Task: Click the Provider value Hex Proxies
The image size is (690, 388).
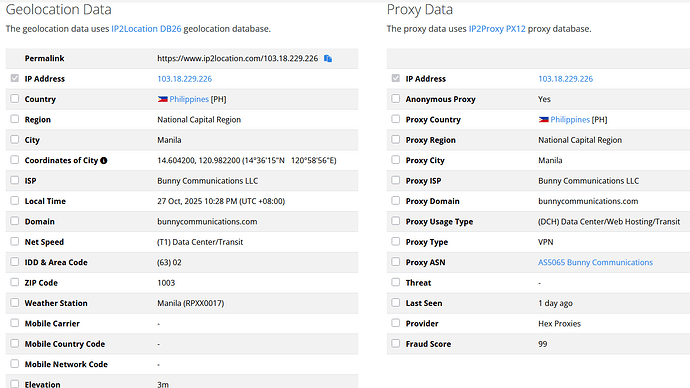Action: coord(559,324)
